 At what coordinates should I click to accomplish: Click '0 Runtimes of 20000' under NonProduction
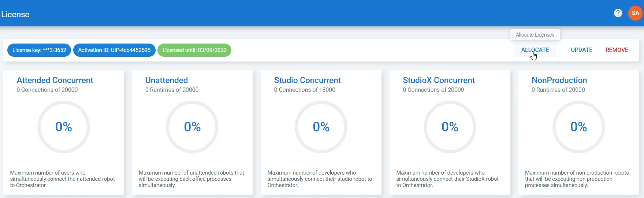tap(558, 90)
